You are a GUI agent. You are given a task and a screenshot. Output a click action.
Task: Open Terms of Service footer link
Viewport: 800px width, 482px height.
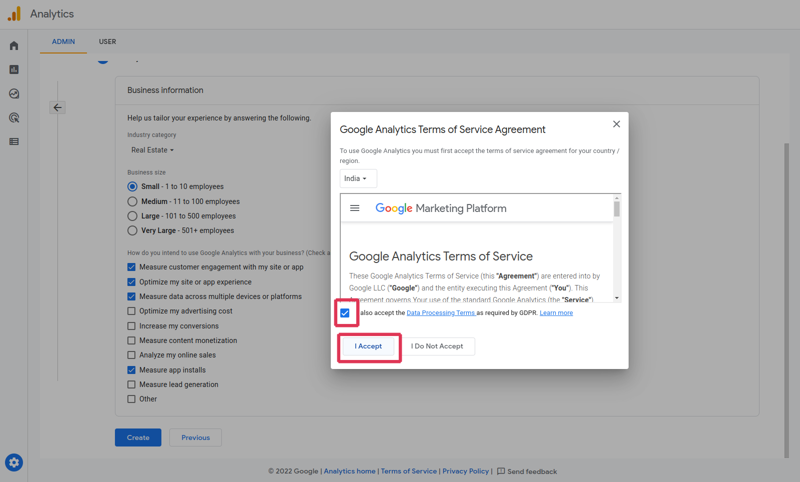[409, 471]
